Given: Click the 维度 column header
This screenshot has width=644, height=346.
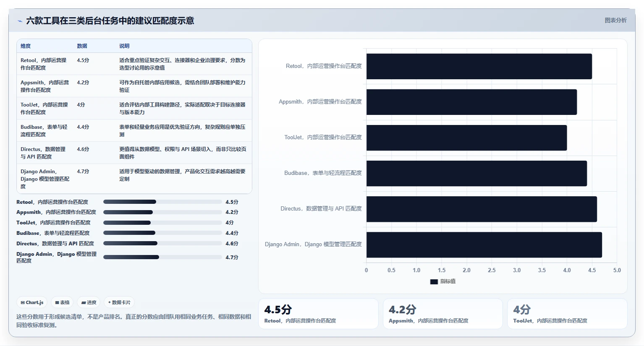Looking at the screenshot, I should pos(26,46).
